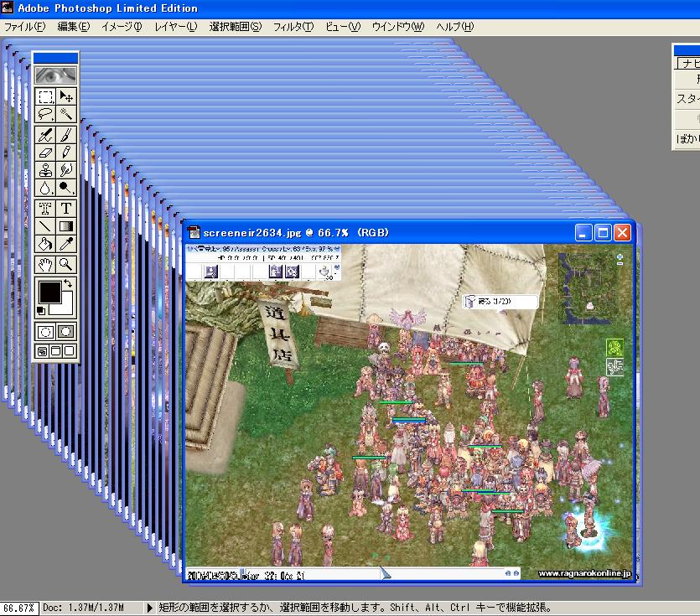
Task: Reset to default black and white colors
Action: pyautogui.click(x=41, y=310)
